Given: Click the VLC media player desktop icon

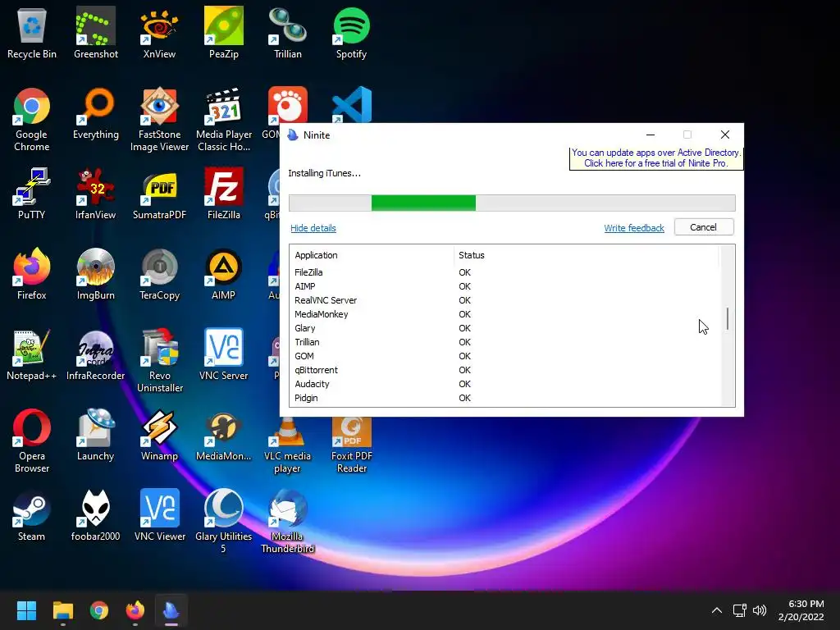Looking at the screenshot, I should 288,445.
